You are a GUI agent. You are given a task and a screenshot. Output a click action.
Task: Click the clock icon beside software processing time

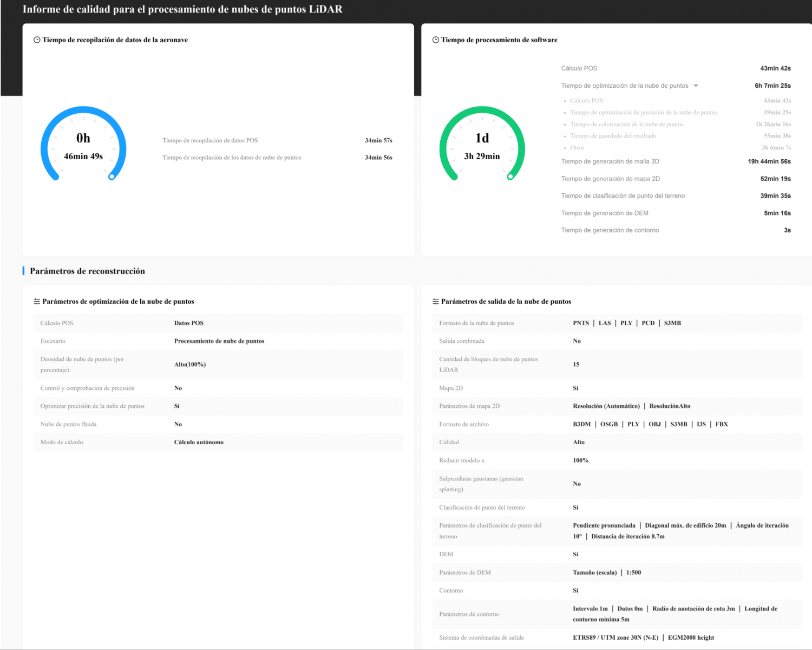click(436, 40)
